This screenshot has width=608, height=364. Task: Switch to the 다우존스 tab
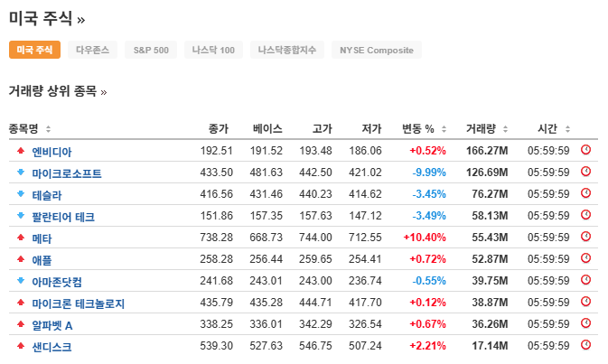(92, 50)
